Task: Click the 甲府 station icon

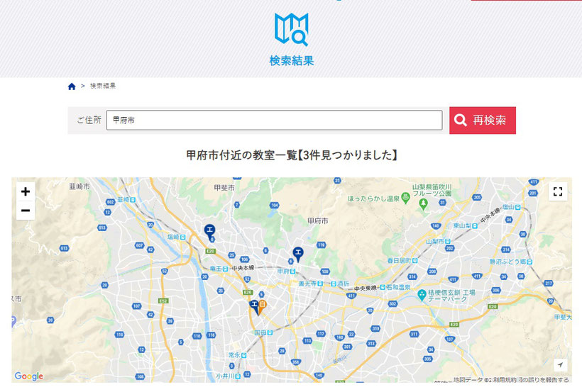Action: (293, 271)
